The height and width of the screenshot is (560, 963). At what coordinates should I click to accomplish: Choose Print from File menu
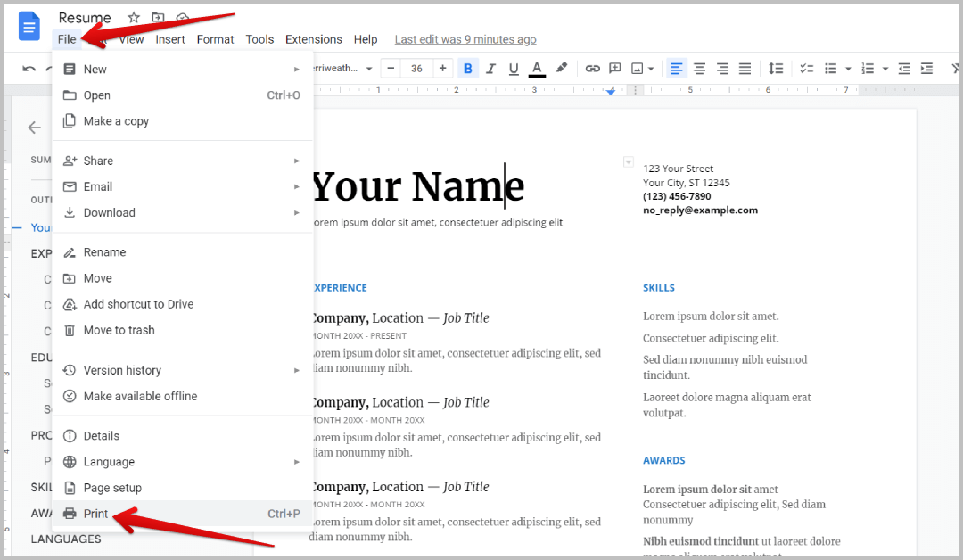pos(95,514)
